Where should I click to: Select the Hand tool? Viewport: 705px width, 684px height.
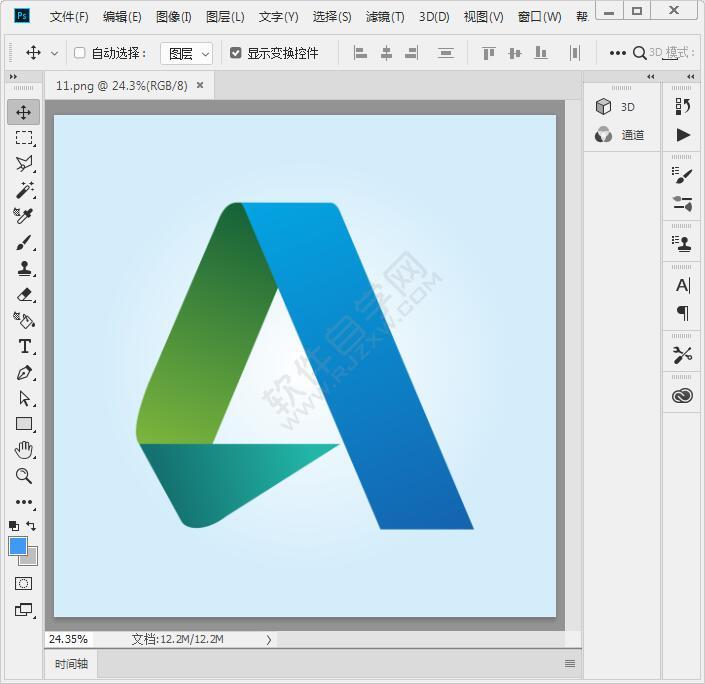click(24, 450)
